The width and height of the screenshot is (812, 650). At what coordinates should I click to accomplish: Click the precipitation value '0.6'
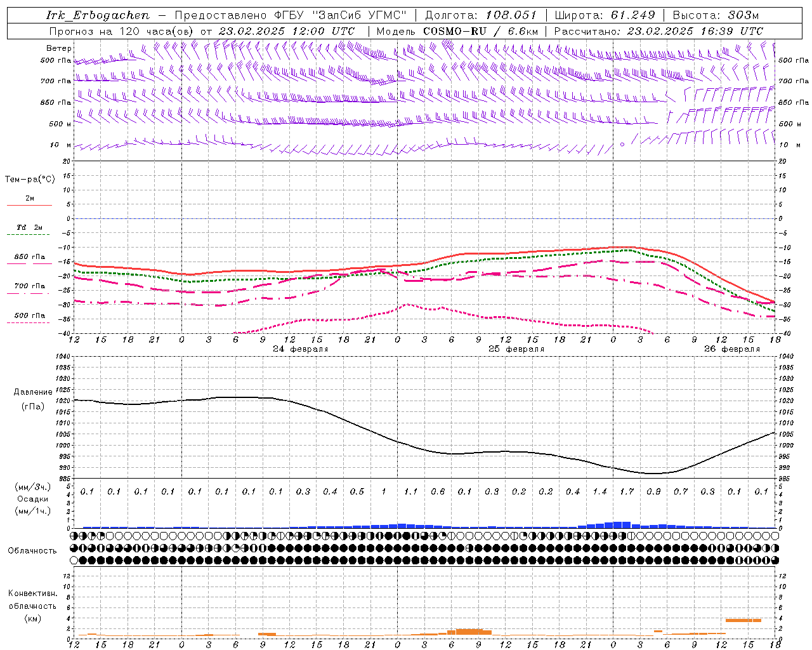point(438,492)
